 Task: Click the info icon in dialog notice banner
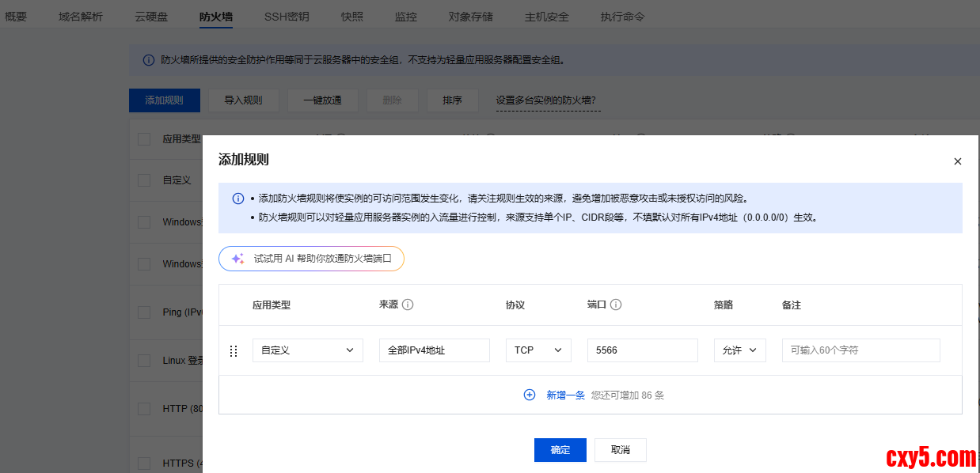click(238, 199)
